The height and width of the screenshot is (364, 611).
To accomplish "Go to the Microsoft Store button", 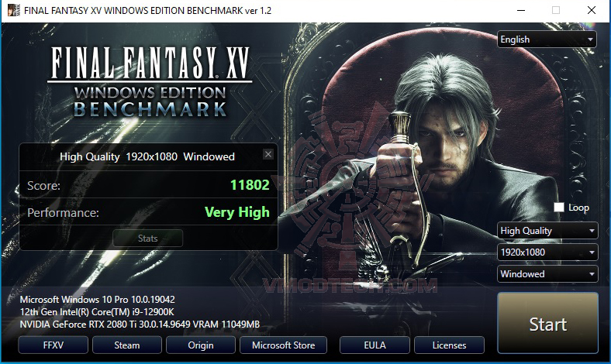I will pyautogui.click(x=283, y=345).
